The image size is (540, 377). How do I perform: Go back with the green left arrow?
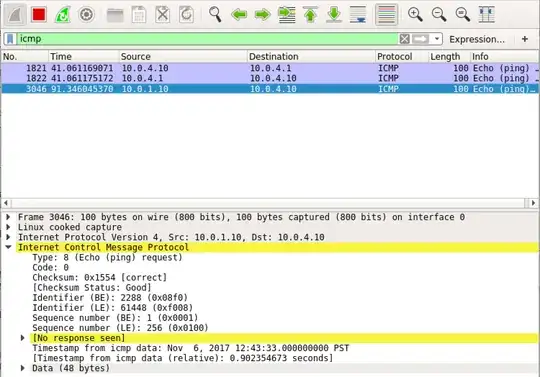[239, 15]
